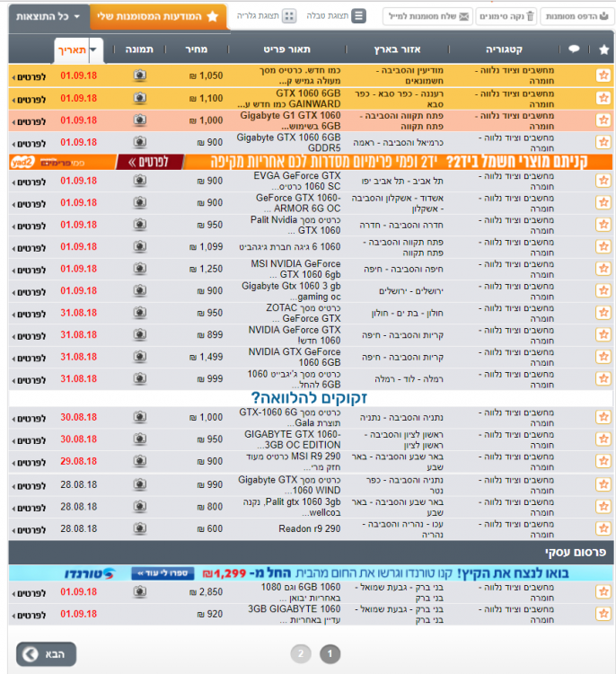Screen dimensions: 616x674
Task: Open photo of Gigabyte Gtx 1060 3 gb listing
Action: (x=139, y=290)
